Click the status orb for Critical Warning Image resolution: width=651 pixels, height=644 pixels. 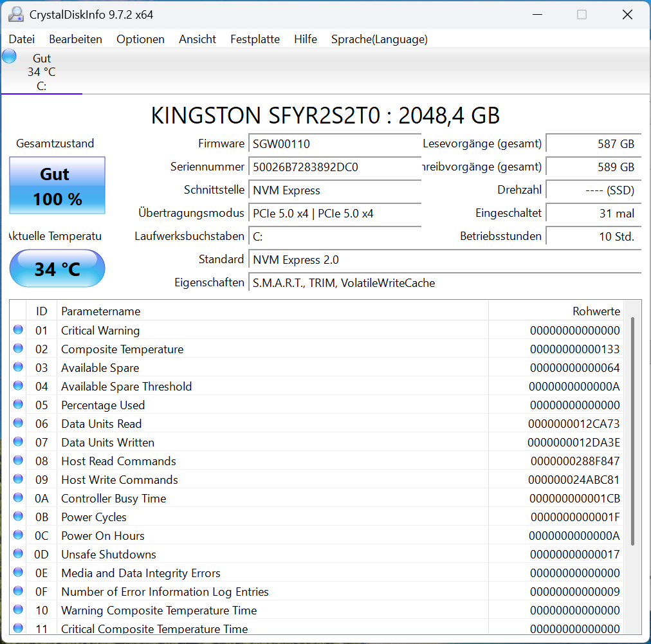(x=18, y=329)
